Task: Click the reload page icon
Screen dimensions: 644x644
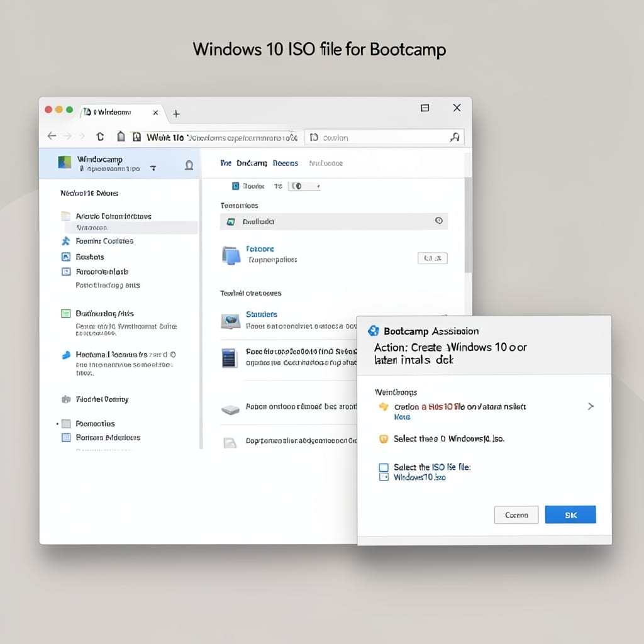Action: coord(100,136)
